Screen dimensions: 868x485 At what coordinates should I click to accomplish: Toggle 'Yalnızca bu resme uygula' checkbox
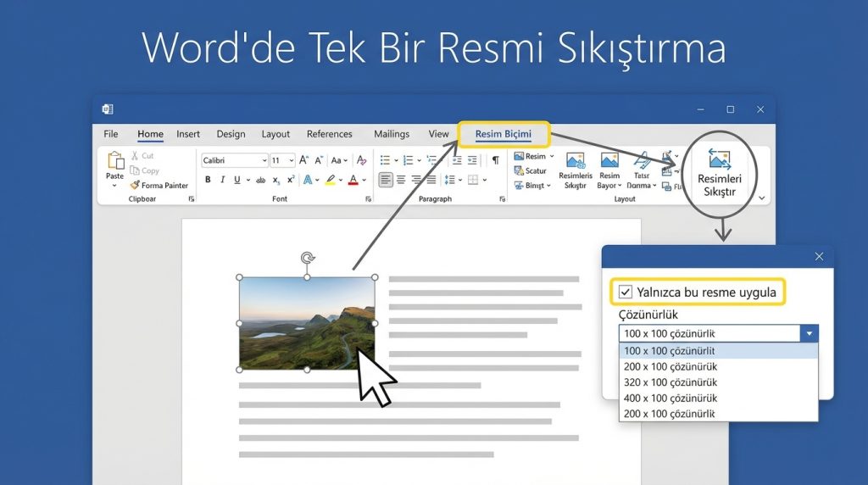coord(625,292)
